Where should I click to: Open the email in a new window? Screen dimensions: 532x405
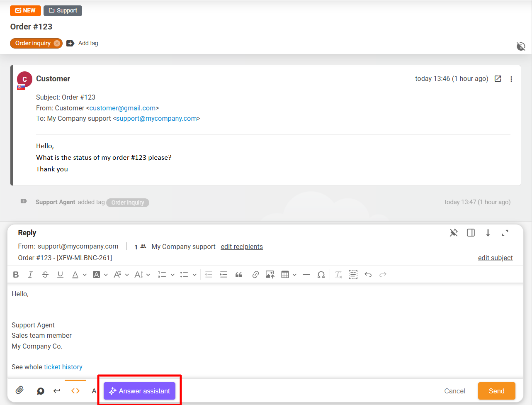click(498, 78)
